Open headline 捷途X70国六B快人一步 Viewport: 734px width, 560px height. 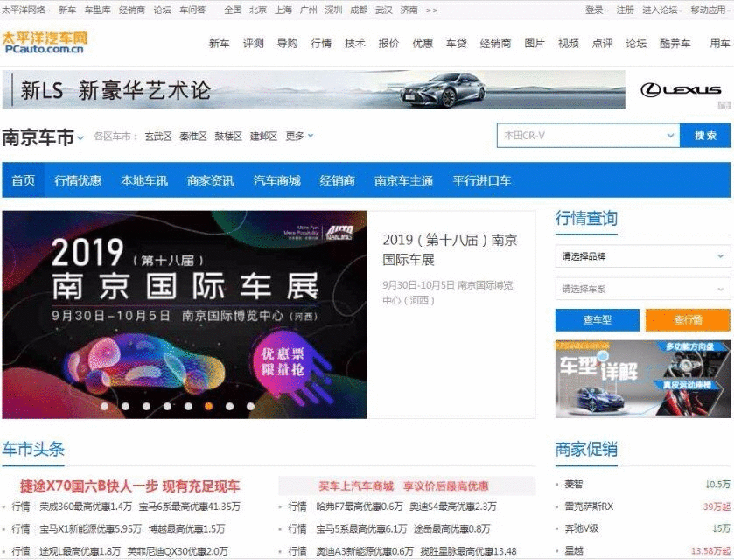click(129, 486)
